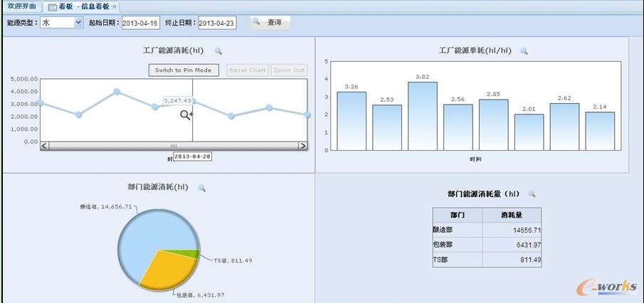Click the yellow 包装部 pie slice

[x=167, y=273]
